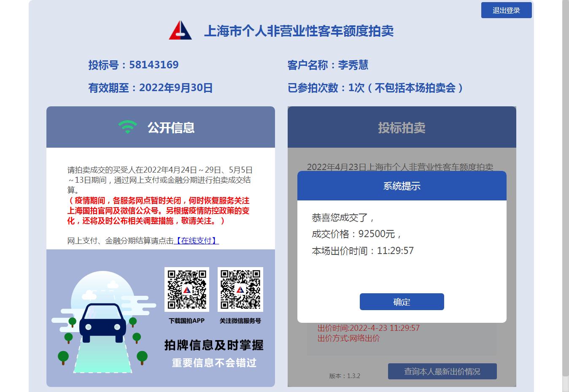Click the blue car illustration
Image resolution: width=569 pixels, height=392 pixels.
[x=102, y=323]
